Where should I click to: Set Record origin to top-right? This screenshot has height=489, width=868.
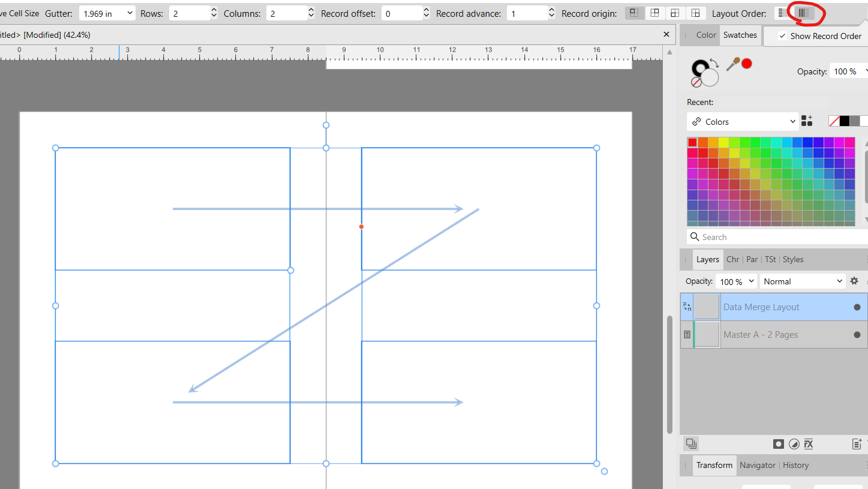tap(654, 13)
